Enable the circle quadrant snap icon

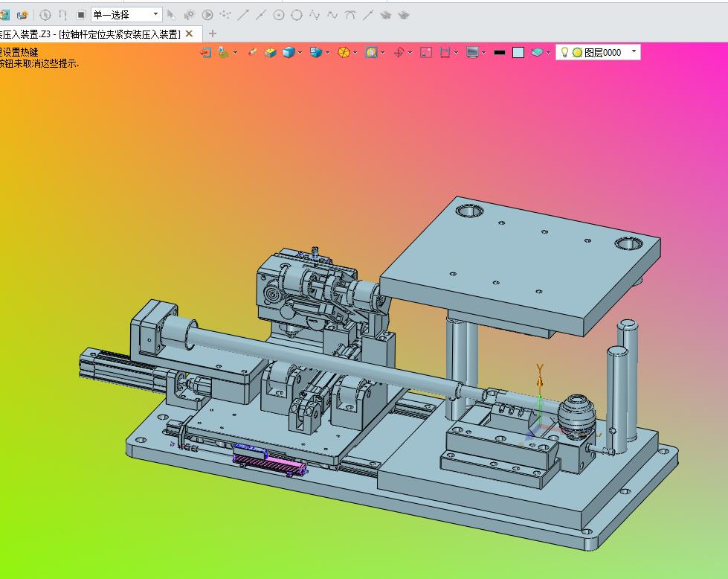tap(297, 16)
